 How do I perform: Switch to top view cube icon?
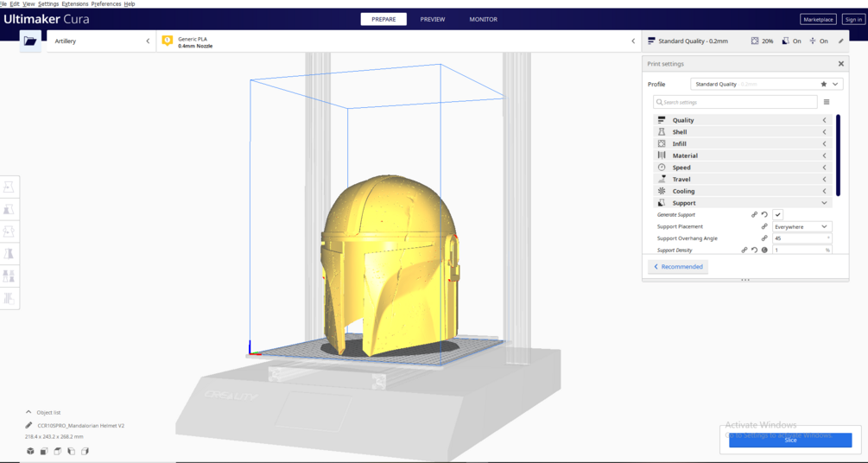[x=58, y=452]
